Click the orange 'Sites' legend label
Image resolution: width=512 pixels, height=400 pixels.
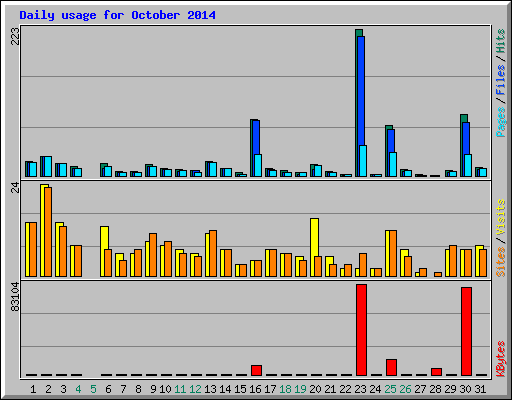coord(501,262)
